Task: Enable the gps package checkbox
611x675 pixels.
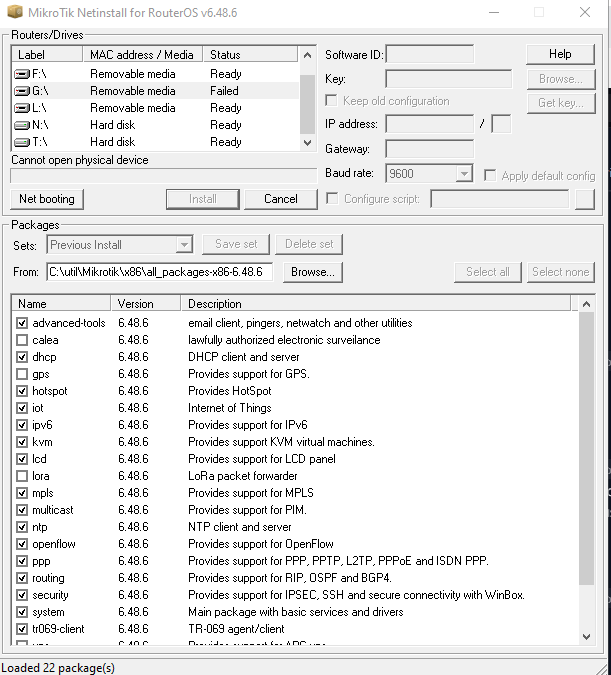Action: coord(22,374)
